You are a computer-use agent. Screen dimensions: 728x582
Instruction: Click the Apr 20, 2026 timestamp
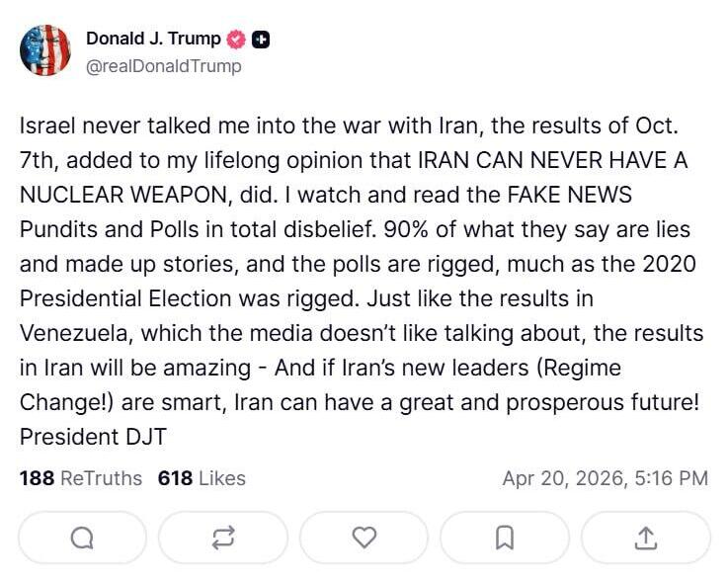click(605, 478)
